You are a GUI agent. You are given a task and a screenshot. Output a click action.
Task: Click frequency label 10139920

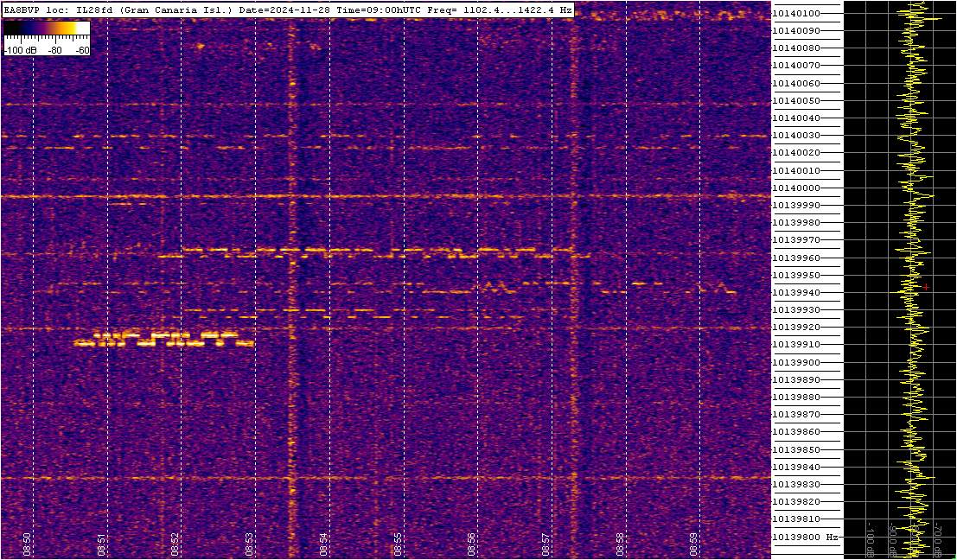tap(796, 328)
